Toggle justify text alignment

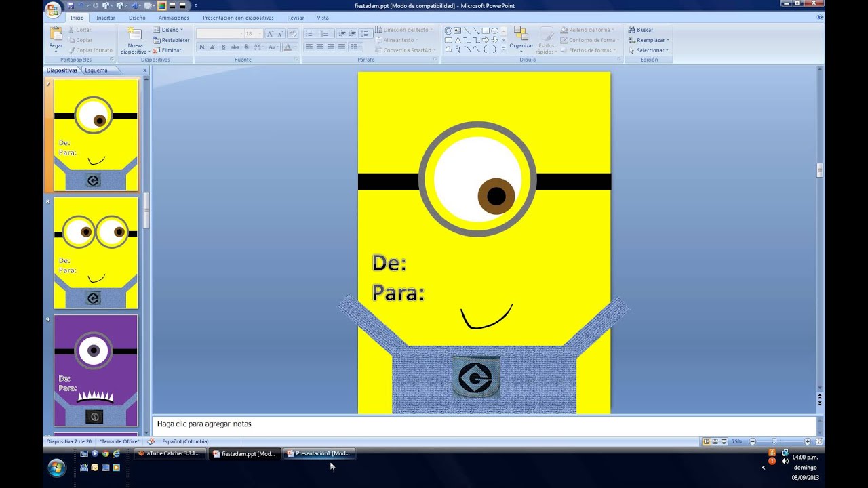click(342, 47)
